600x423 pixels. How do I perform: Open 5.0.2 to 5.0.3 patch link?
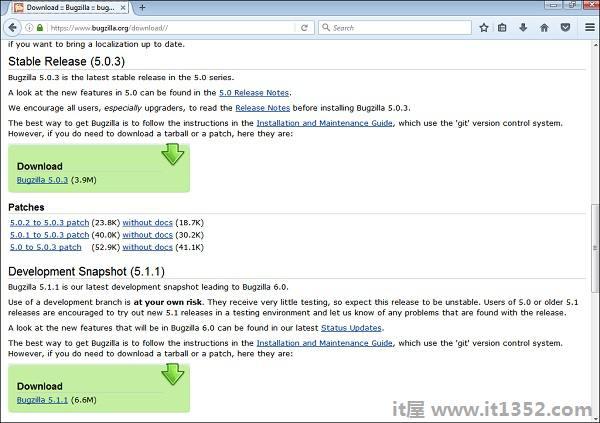pos(49,223)
